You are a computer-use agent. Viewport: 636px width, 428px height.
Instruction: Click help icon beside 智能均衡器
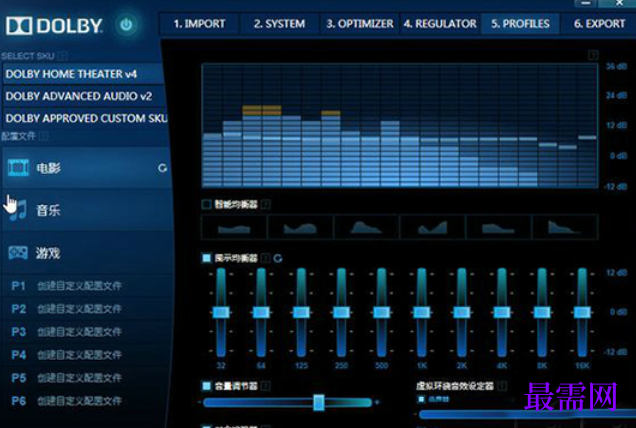click(x=266, y=204)
